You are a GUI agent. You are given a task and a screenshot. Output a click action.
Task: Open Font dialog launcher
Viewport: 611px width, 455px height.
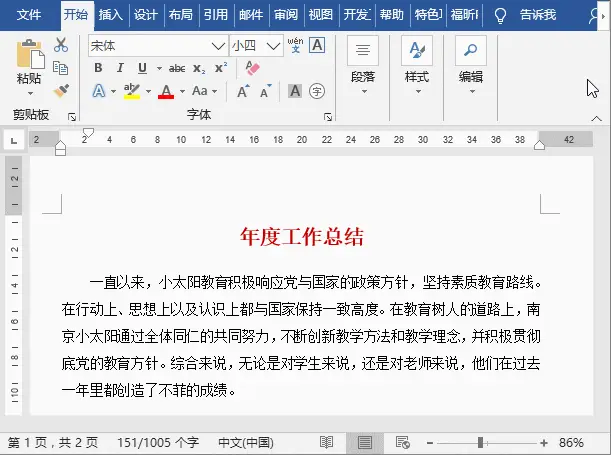[x=328, y=116]
